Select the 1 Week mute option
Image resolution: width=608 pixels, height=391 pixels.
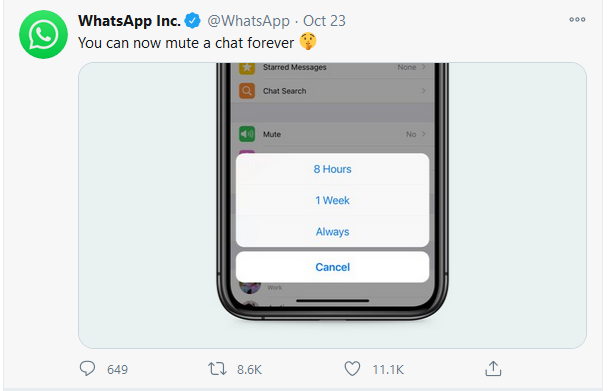(332, 201)
